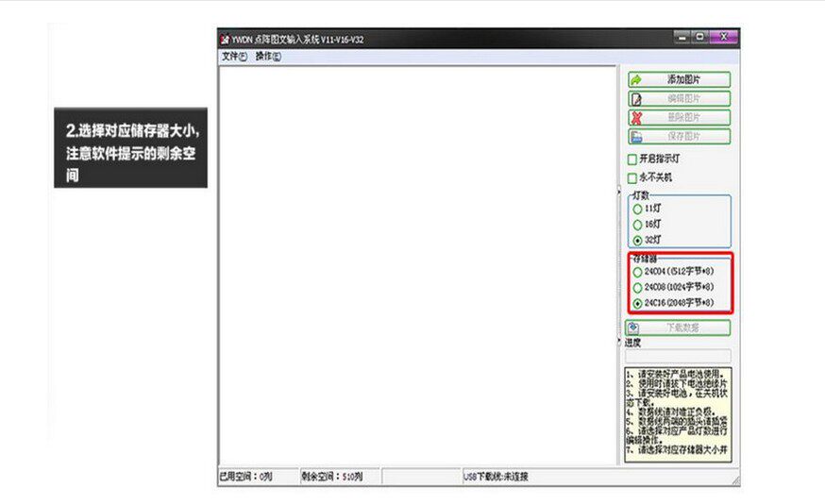This screenshot has width=825, height=504.
Task: Enable the 开启指示灯 checkbox
Action: [632, 159]
